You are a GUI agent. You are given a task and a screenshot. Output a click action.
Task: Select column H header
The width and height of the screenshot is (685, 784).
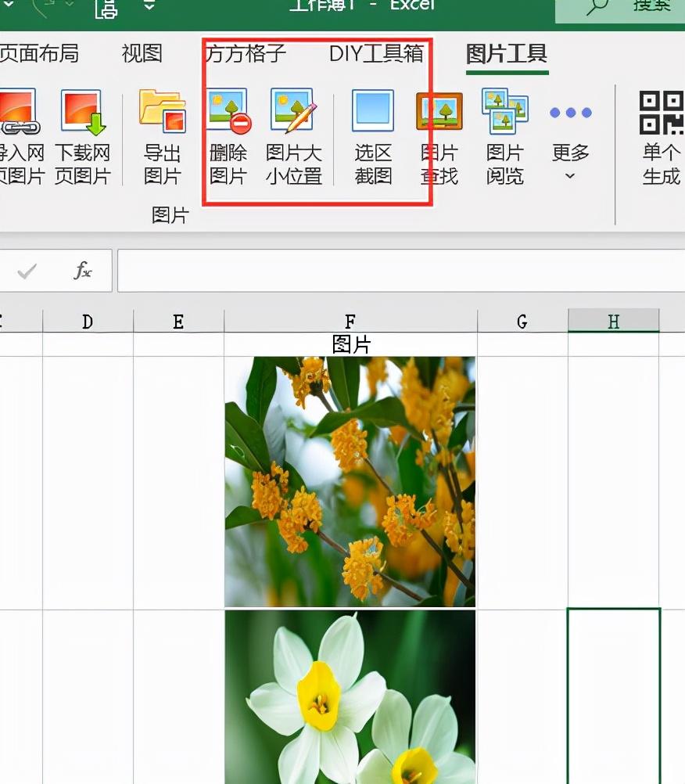614,321
